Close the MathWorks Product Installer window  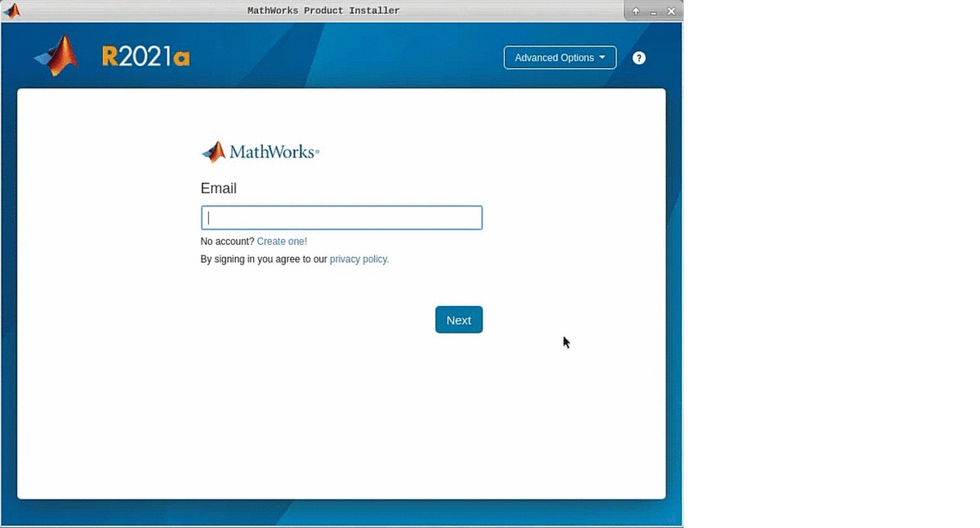point(671,11)
